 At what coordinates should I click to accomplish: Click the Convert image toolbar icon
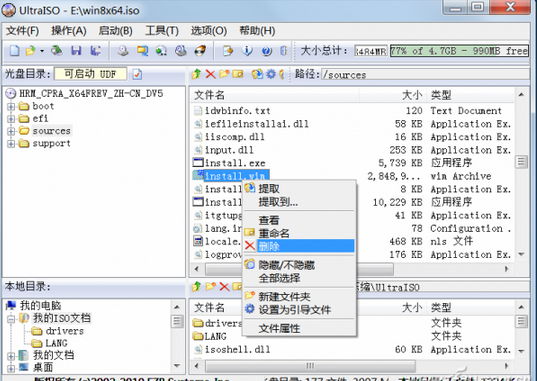142,51
